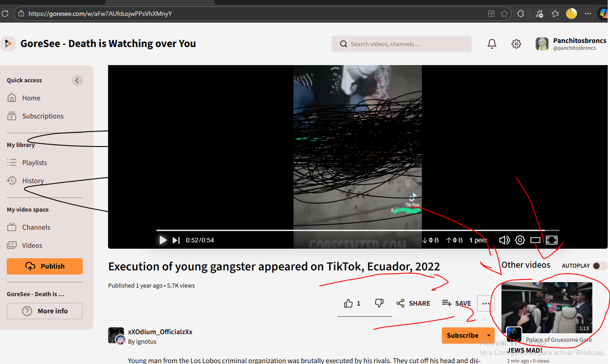This screenshot has height=364, width=610.
Task: Click the GoreSee logo icon in the header
Action: coord(9,43)
